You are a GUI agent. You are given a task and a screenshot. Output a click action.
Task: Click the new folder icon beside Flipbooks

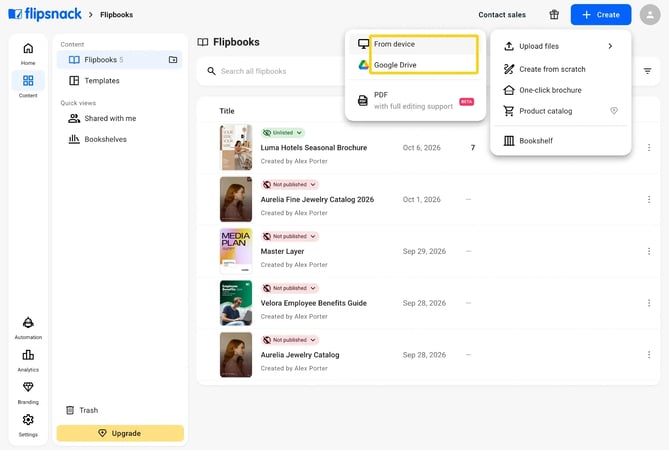[x=173, y=60]
